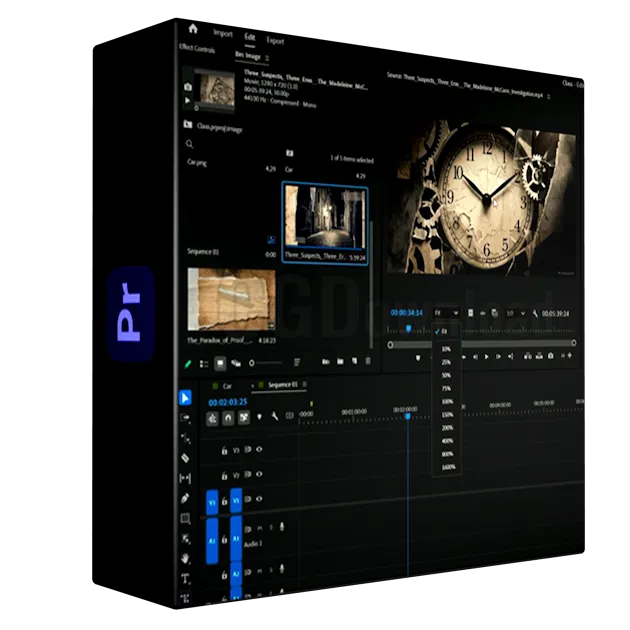The width and height of the screenshot is (630, 630).
Task: Click the Insert button in source monitor
Action: tap(528, 356)
